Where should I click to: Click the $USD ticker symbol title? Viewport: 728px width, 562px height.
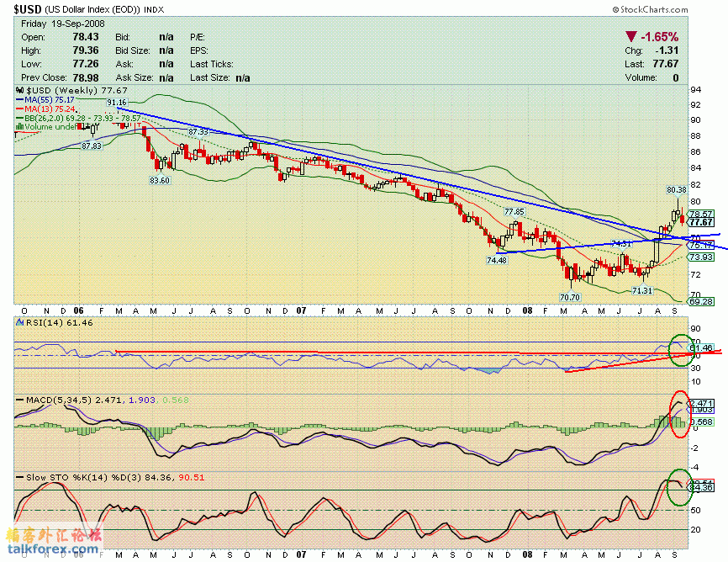[x=28, y=9]
